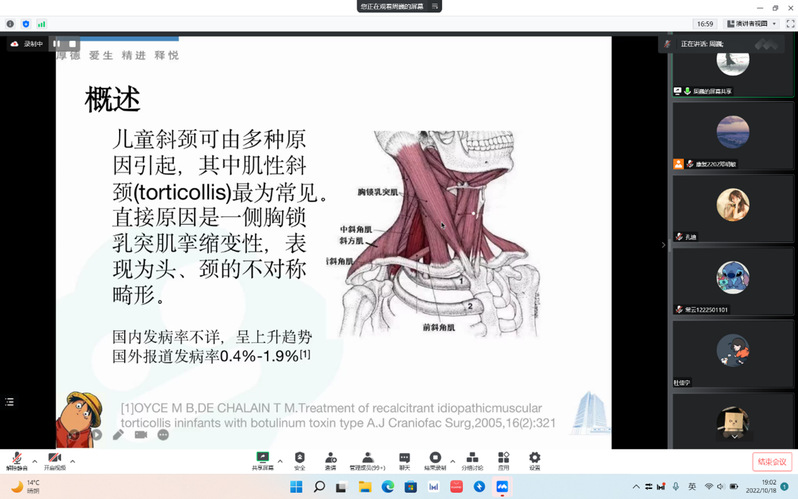Open the chat panel
This screenshot has width=798, height=499.
[x=405, y=459]
